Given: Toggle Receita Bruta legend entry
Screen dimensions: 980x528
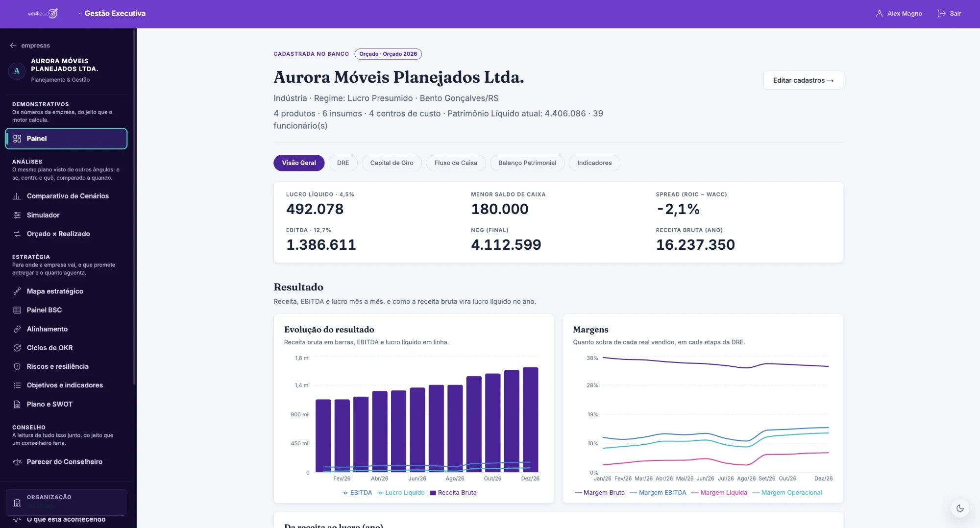Looking at the screenshot, I should tap(453, 493).
